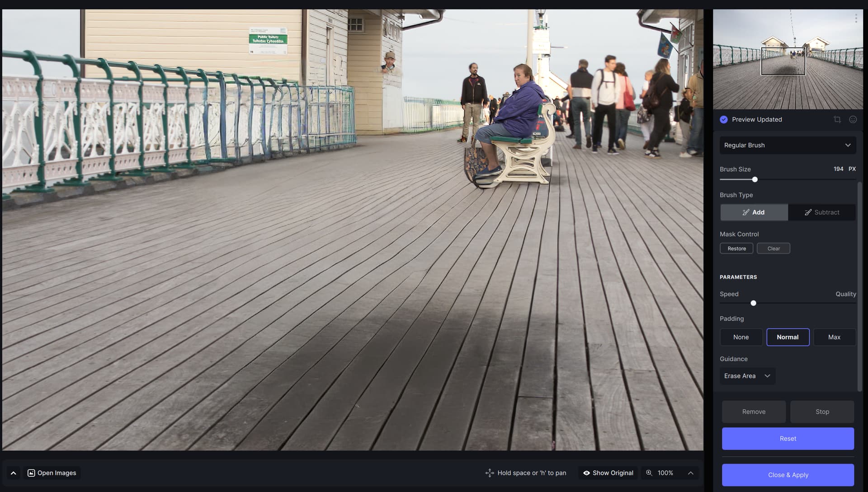Expand the zoom level chevron menu
This screenshot has height=492, width=868.
coord(690,473)
